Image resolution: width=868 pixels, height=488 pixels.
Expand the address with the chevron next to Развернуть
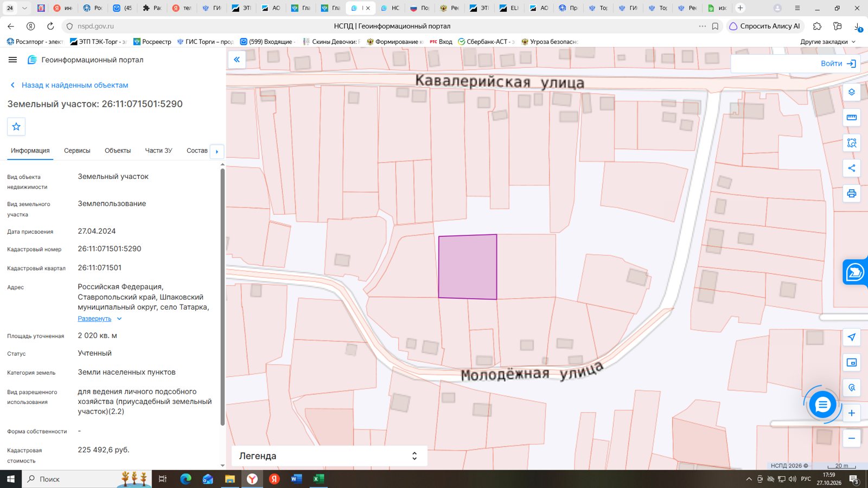119,319
